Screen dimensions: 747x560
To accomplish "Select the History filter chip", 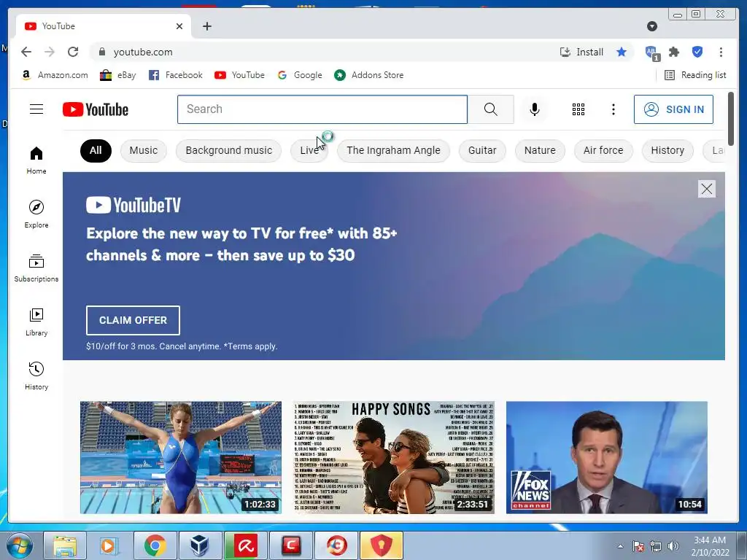I will click(x=667, y=150).
